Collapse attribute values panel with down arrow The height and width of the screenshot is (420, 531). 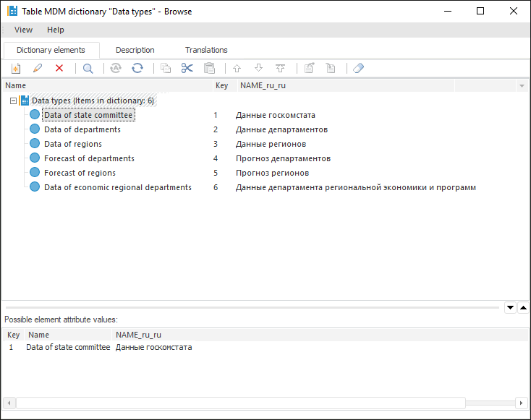click(510, 308)
